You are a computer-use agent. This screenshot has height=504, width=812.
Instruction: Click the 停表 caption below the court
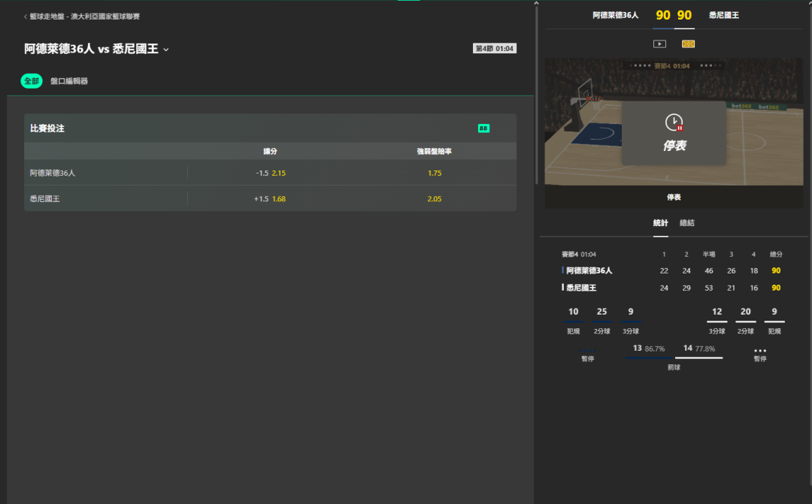[x=674, y=197]
